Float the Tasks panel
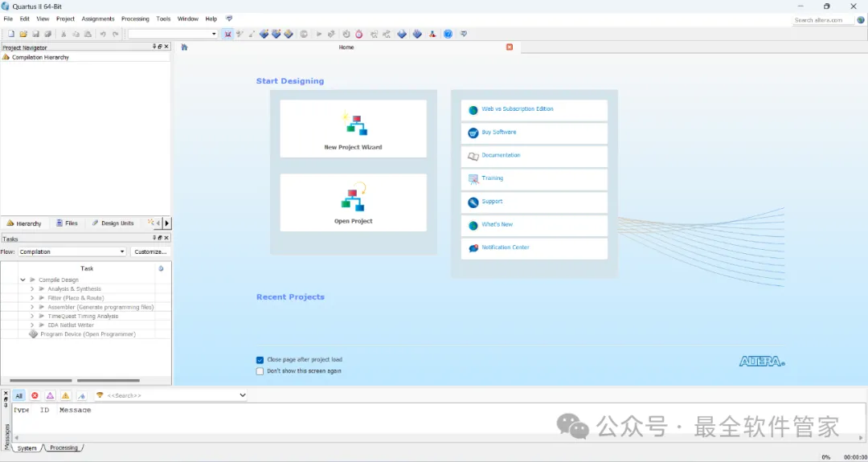868x462 pixels. [160, 237]
